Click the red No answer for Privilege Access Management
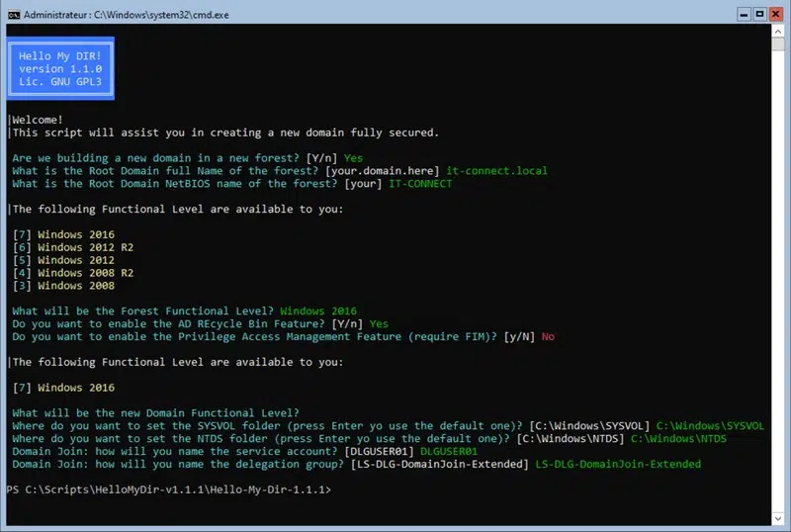 548,336
